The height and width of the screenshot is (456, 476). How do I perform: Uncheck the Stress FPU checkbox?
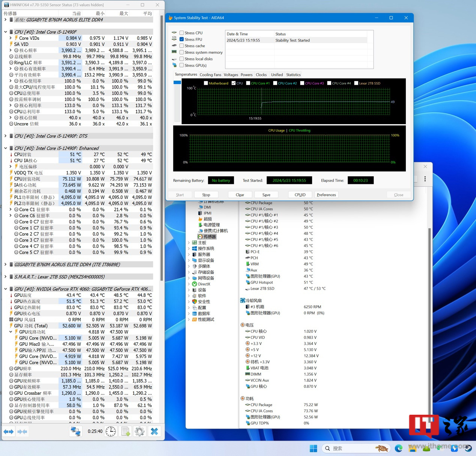tap(182, 39)
